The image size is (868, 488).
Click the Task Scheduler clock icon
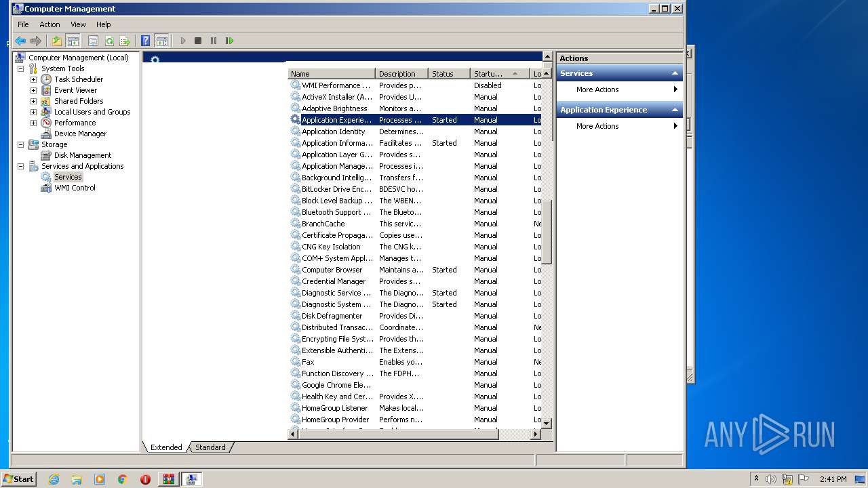click(x=46, y=79)
